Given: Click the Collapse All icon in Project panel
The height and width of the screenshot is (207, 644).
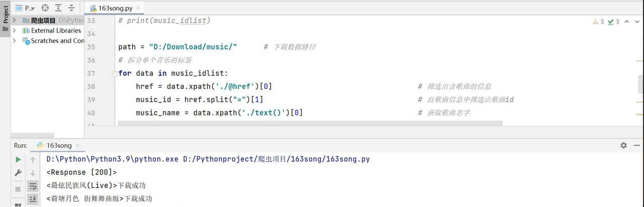Looking at the screenshot, I should [x=71, y=8].
